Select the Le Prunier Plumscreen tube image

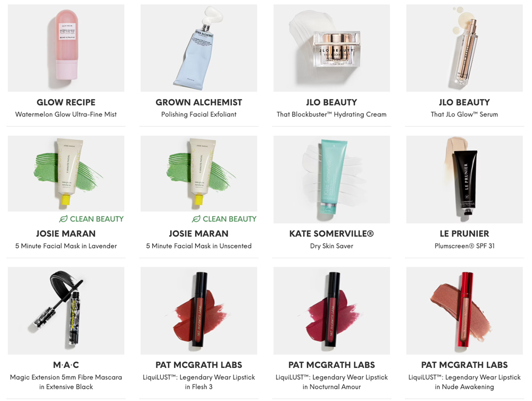[464, 179]
